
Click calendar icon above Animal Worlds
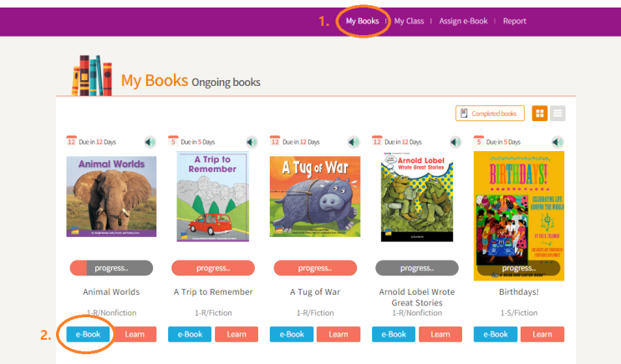click(71, 142)
